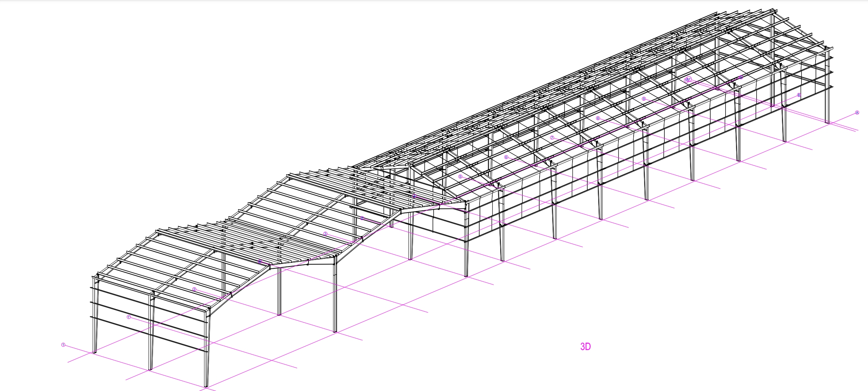Select grid axis bubble labeled 6

(x=506, y=157)
